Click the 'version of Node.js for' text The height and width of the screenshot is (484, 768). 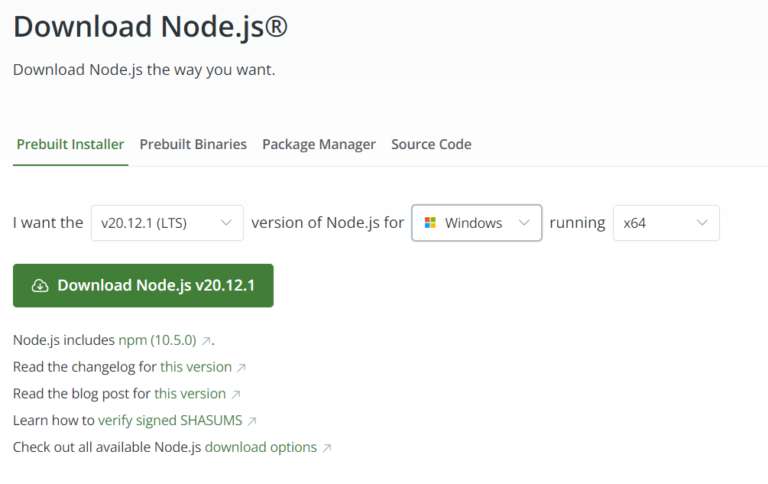pyautogui.click(x=328, y=223)
